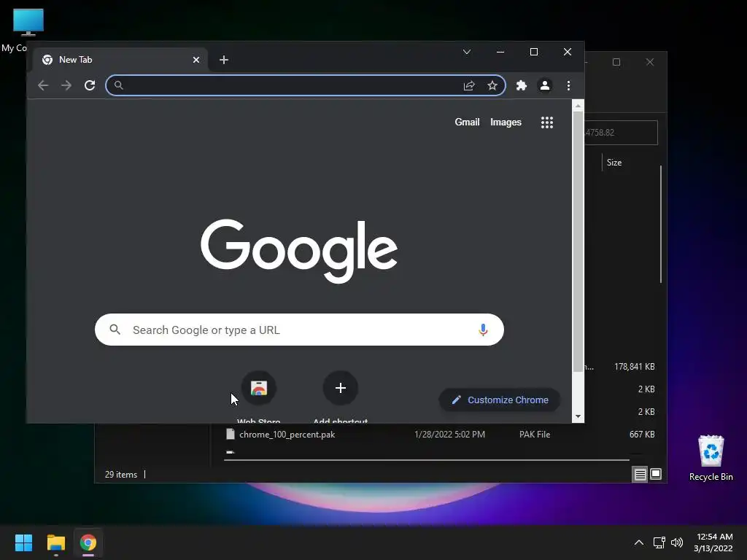Screen dimensions: 747x560
Task: Click the File Explorer search box
Action: coord(622,133)
